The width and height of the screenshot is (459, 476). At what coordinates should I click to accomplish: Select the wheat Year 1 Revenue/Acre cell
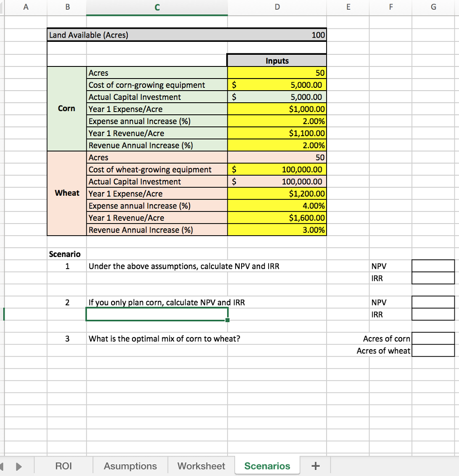(277, 218)
